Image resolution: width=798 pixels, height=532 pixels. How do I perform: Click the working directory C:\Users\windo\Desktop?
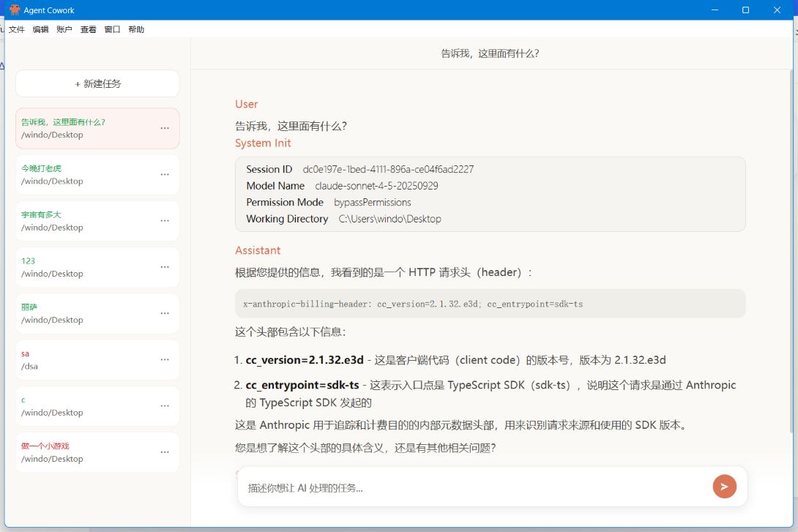pyautogui.click(x=389, y=219)
